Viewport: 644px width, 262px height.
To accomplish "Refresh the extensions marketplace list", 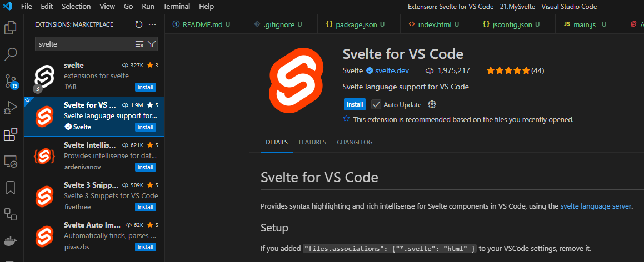I will tap(139, 24).
